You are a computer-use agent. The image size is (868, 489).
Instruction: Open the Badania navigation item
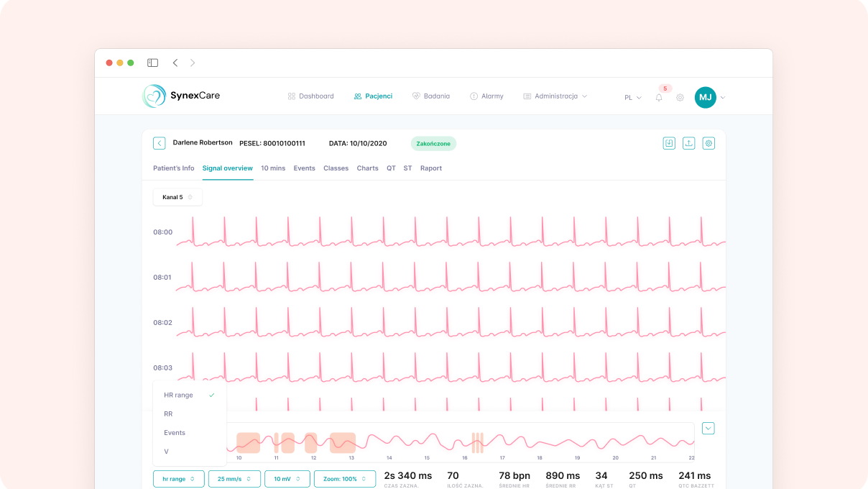point(430,96)
